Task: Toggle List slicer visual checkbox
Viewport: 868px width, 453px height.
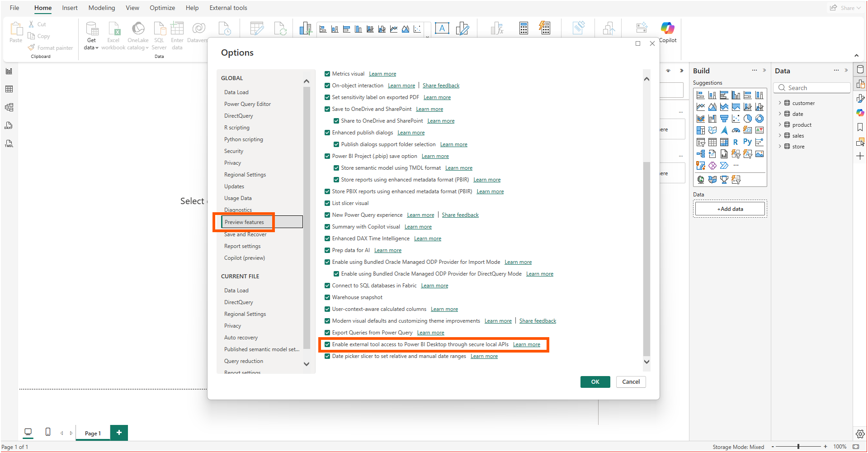Action: point(327,203)
